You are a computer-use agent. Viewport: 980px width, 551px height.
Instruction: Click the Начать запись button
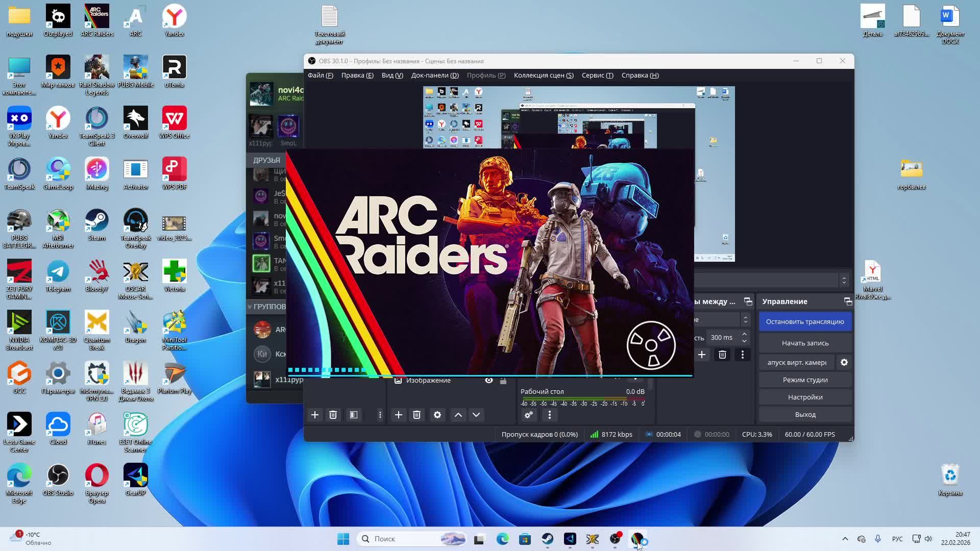(805, 343)
